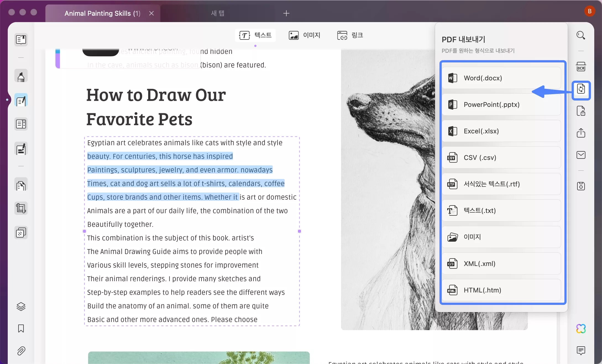The image size is (602, 364).
Task: Click the Save as other disk icon
Action: pyautogui.click(x=581, y=186)
